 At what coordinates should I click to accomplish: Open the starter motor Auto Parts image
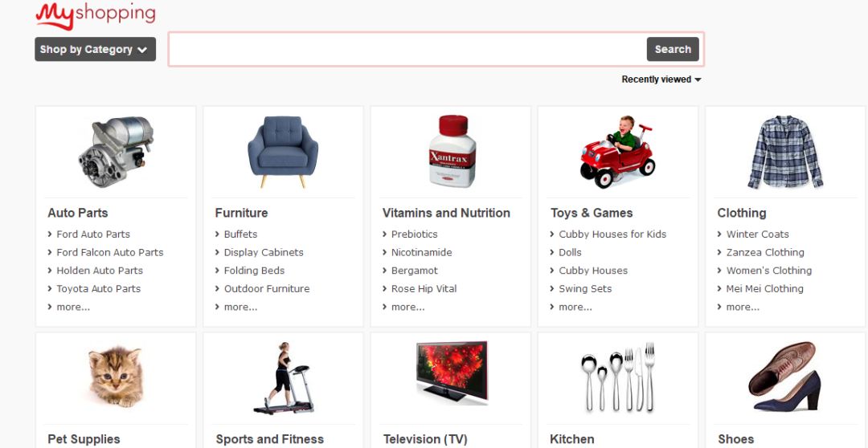[116, 152]
